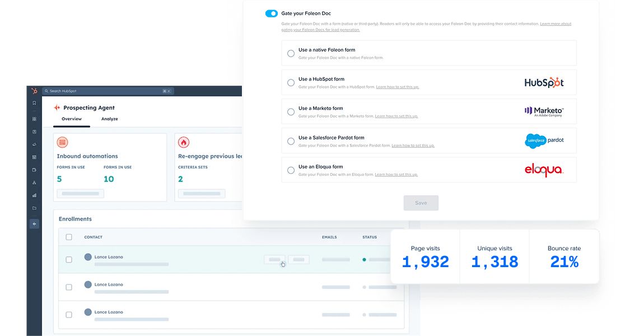Click the Enrollments heading

pyautogui.click(x=75, y=219)
